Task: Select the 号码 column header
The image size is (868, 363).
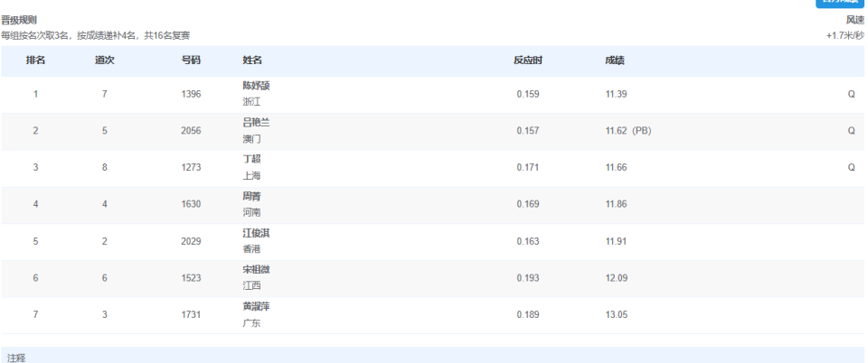Action: point(191,60)
